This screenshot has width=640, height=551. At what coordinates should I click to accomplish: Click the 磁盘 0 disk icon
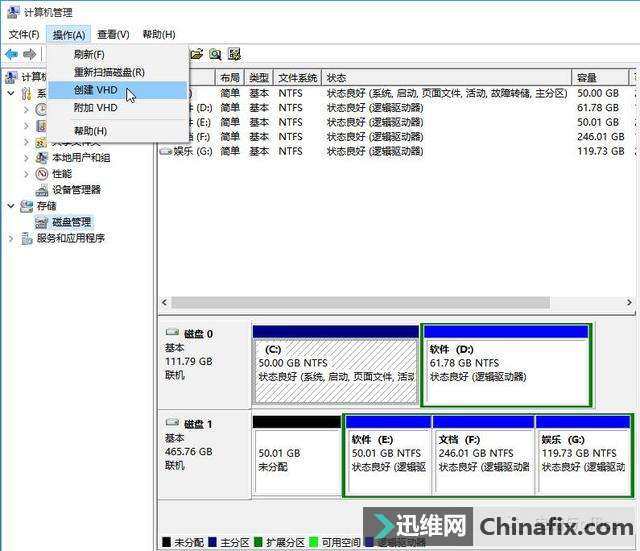point(172,333)
